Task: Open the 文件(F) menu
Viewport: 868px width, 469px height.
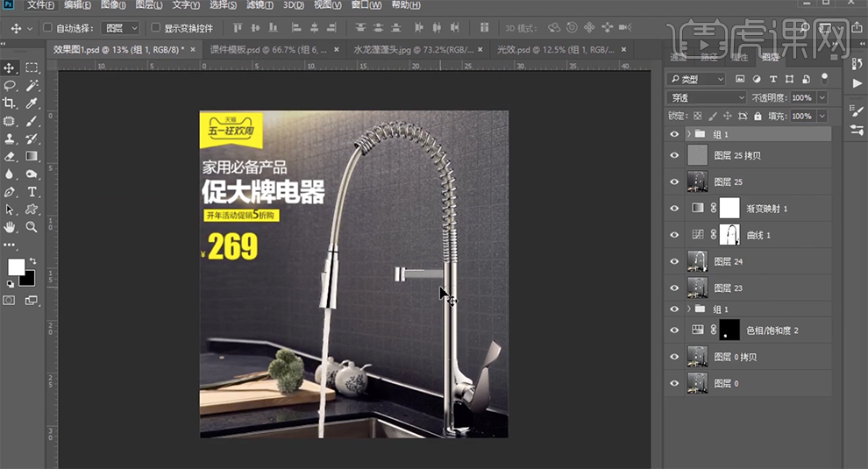Action: pyautogui.click(x=40, y=5)
